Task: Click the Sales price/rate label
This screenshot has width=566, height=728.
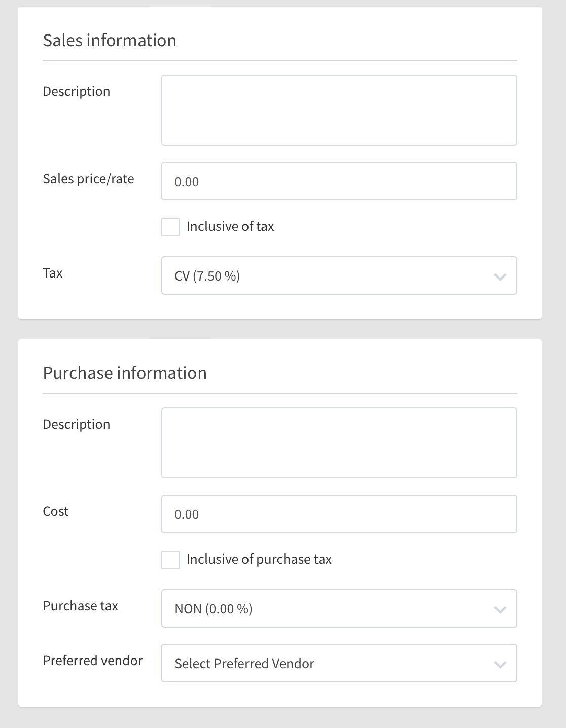Action: (x=88, y=179)
